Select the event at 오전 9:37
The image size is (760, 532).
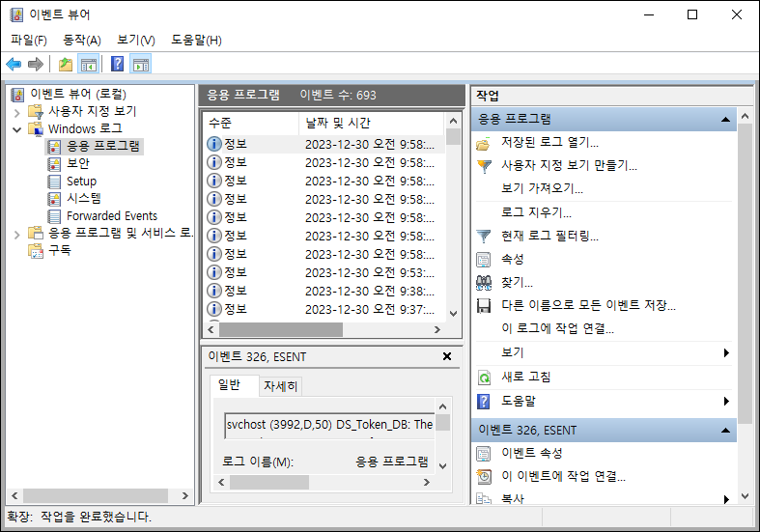(x=324, y=309)
